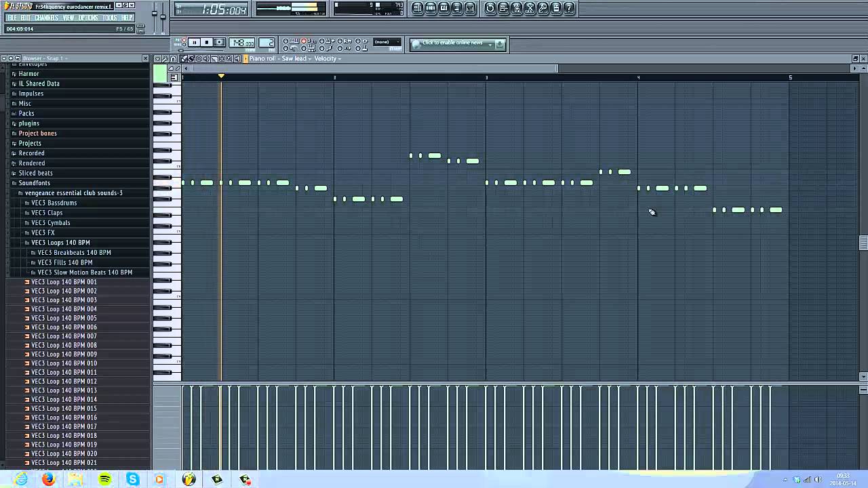
Task: Click the one-click recording microphone icon
Action: coord(542,8)
